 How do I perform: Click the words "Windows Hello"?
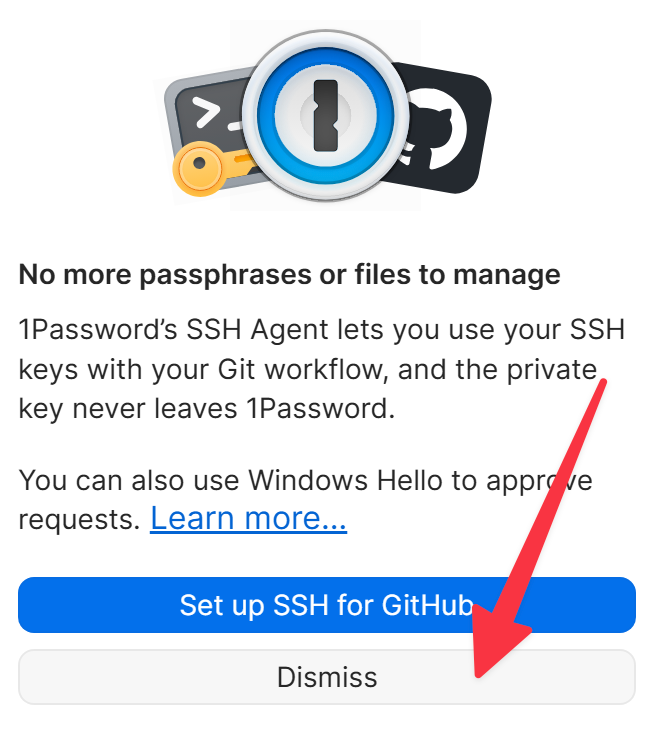(345, 480)
